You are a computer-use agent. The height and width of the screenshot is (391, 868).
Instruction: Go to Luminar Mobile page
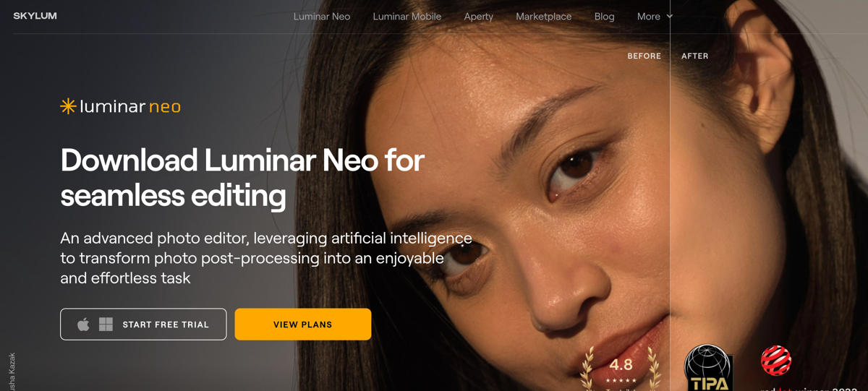[x=407, y=17]
